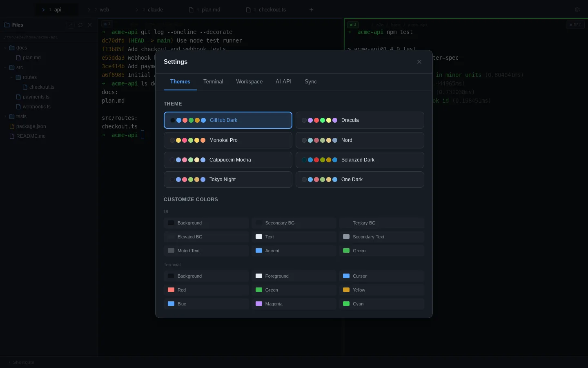Screen dimensions: 588x368
Task: Pick the Catppuccin Mocha theme
Action: 228,160
